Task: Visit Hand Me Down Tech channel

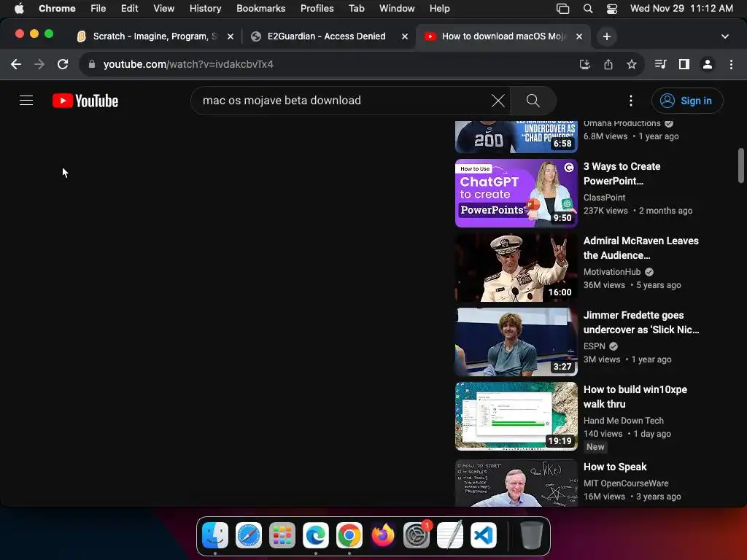Action: coord(623,420)
